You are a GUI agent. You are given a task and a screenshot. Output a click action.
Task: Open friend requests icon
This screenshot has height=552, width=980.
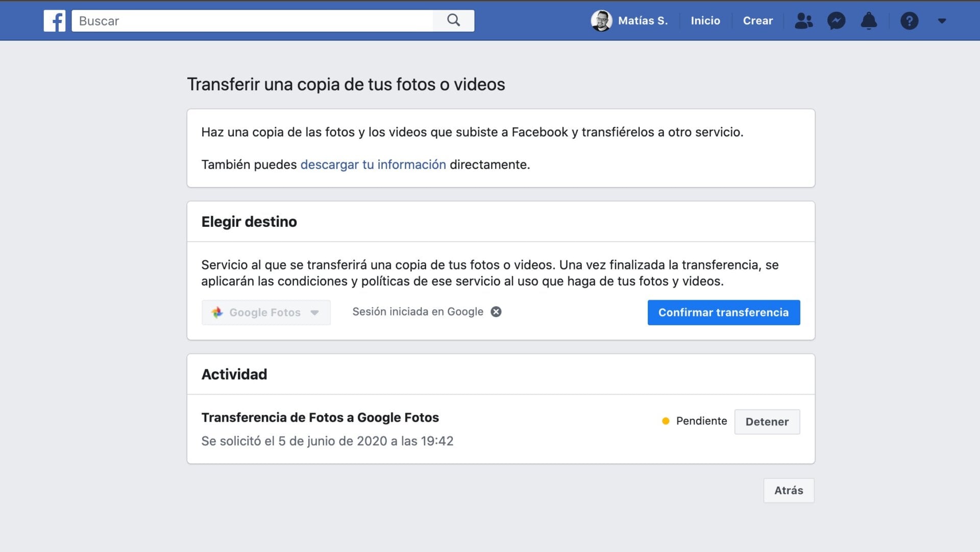[803, 21]
